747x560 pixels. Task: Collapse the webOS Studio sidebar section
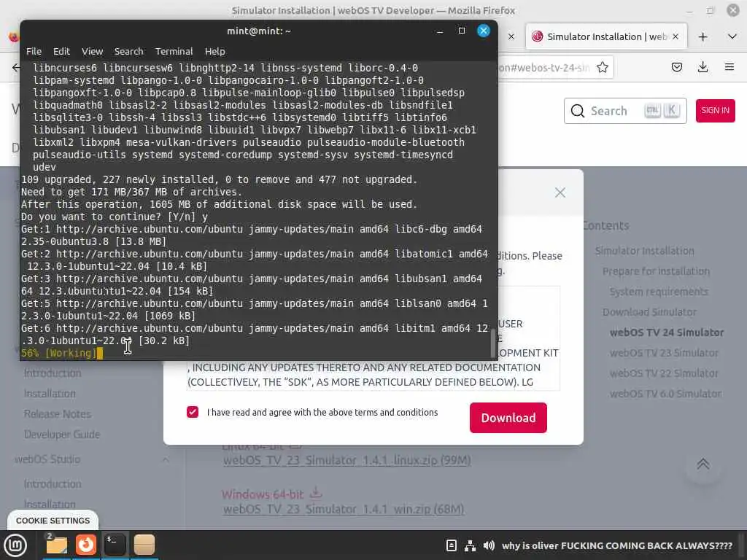(166, 459)
